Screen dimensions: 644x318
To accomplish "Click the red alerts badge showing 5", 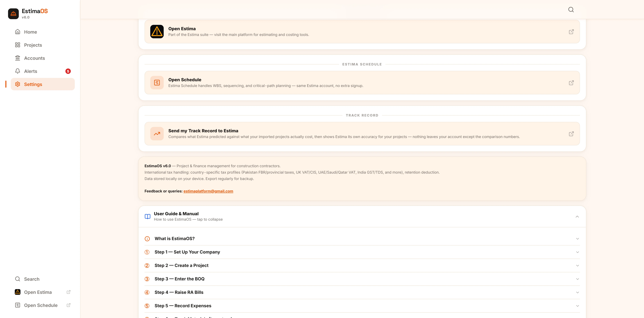I will (68, 71).
